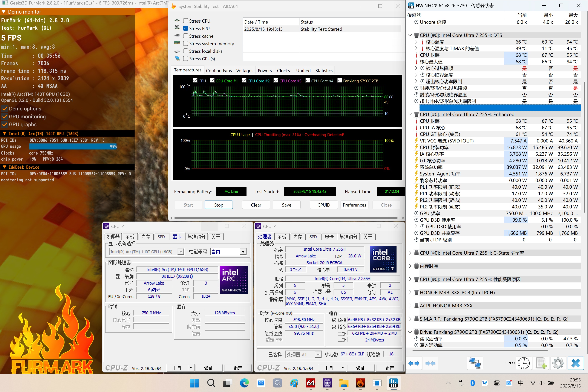Enable the Stress GPU(s) checkbox
Screen dimensions: 588x392
pos(185,58)
